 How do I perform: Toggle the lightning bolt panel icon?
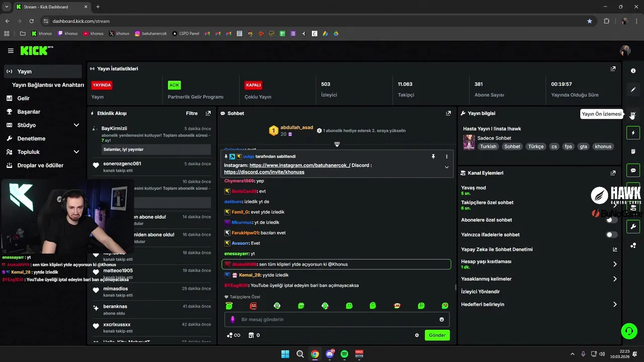point(633,133)
